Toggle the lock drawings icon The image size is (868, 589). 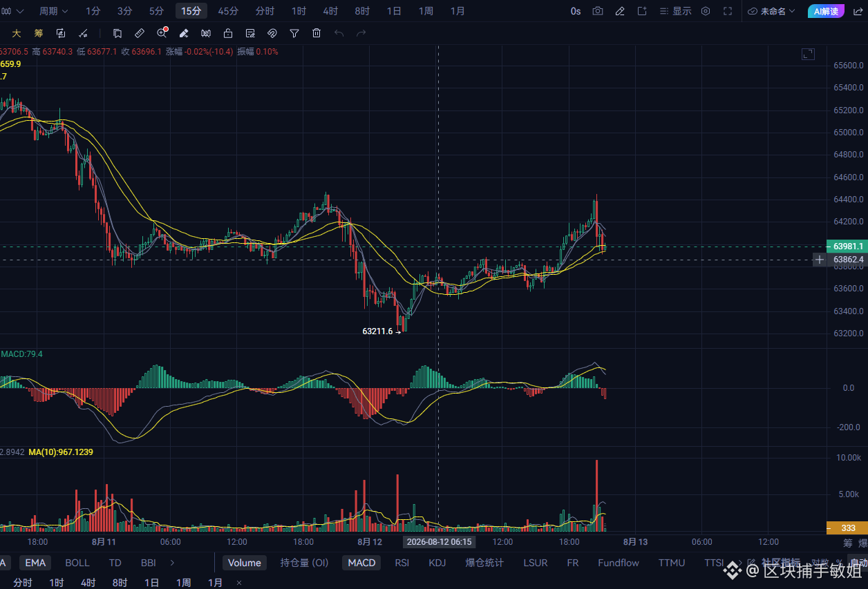(228, 33)
